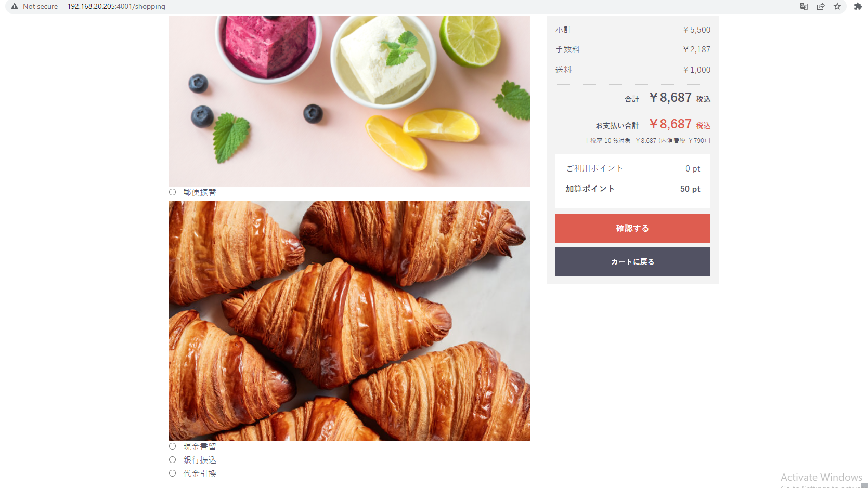Select the 代金引換 radio button

[173, 473]
